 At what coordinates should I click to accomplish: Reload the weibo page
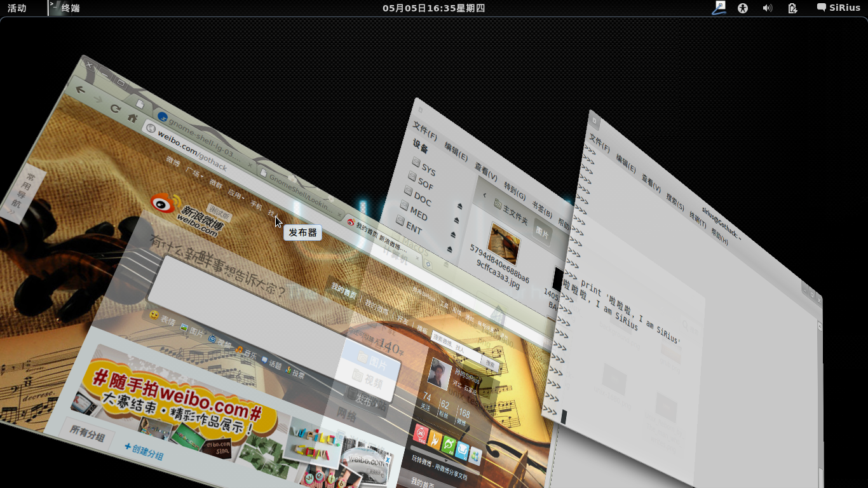[x=115, y=109]
